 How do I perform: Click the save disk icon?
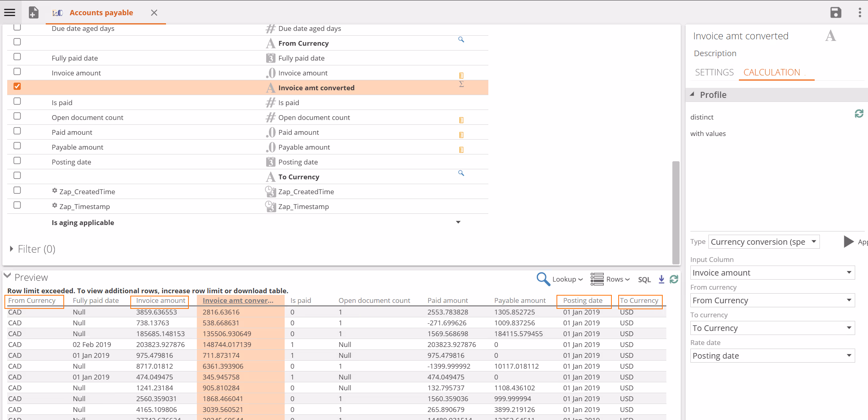[836, 12]
